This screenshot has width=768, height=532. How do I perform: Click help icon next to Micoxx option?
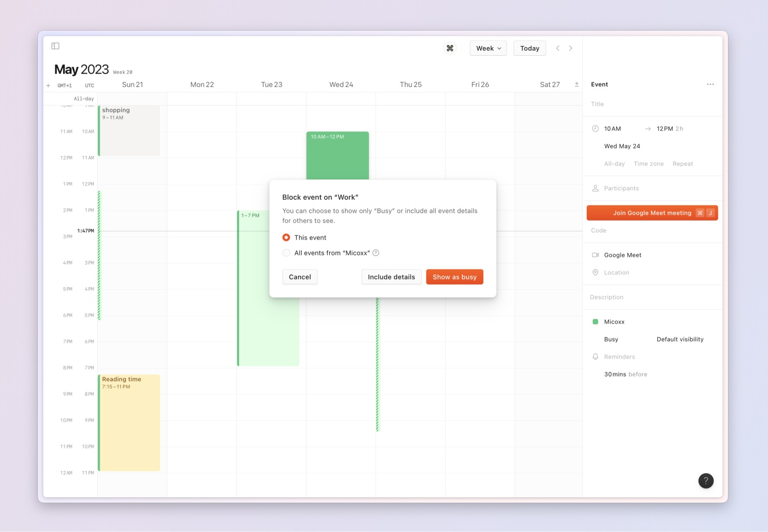point(376,253)
